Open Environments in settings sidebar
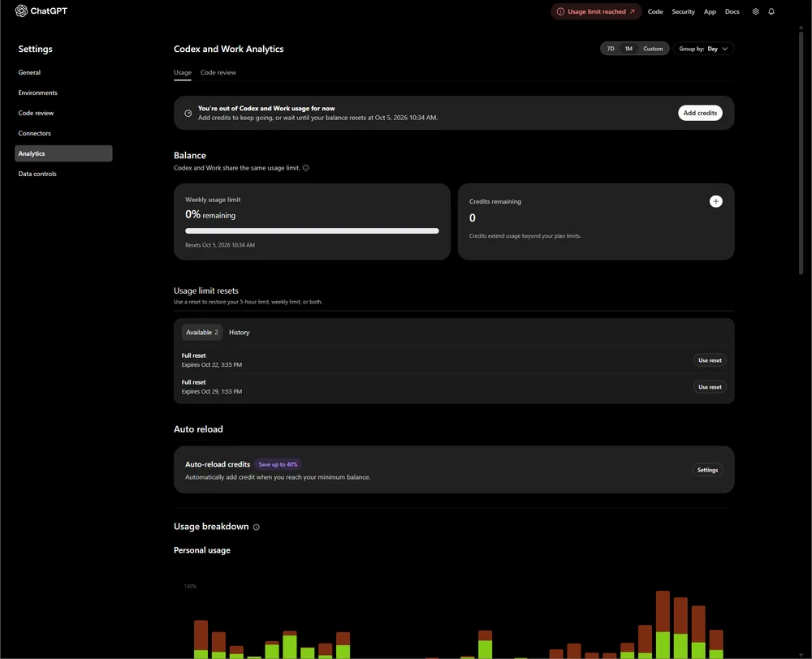Viewport: 812px width, 659px height. [x=63, y=93]
